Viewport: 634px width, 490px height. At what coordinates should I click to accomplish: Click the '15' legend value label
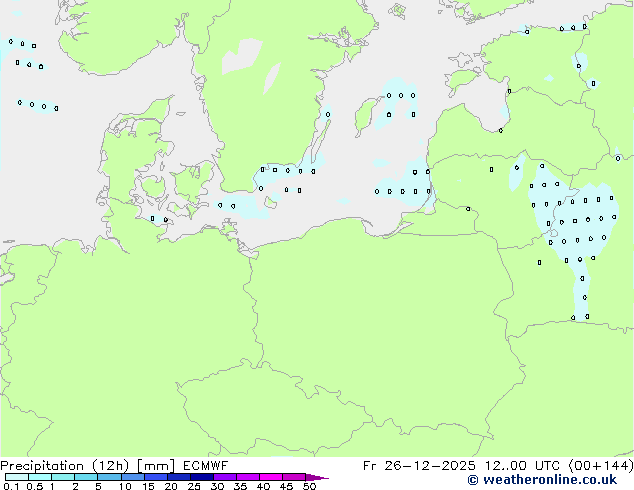[148, 486]
